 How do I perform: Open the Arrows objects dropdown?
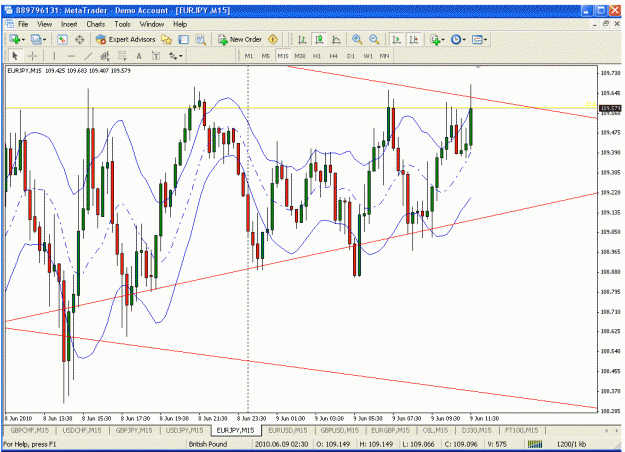pyautogui.click(x=175, y=56)
